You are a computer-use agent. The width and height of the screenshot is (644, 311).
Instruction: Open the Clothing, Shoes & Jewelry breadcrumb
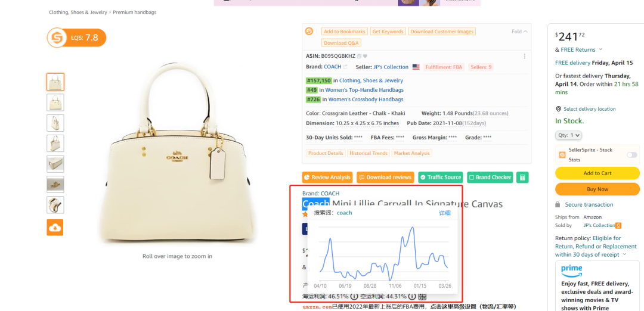pyautogui.click(x=78, y=13)
